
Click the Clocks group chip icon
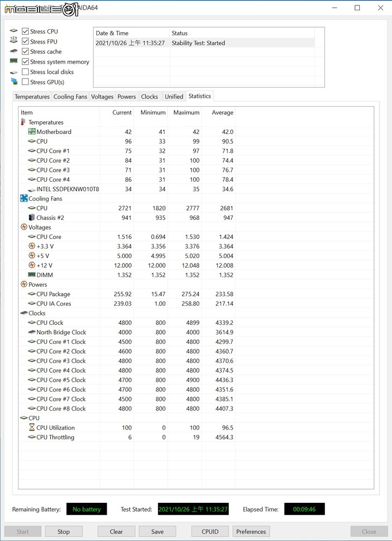pyautogui.click(x=24, y=313)
